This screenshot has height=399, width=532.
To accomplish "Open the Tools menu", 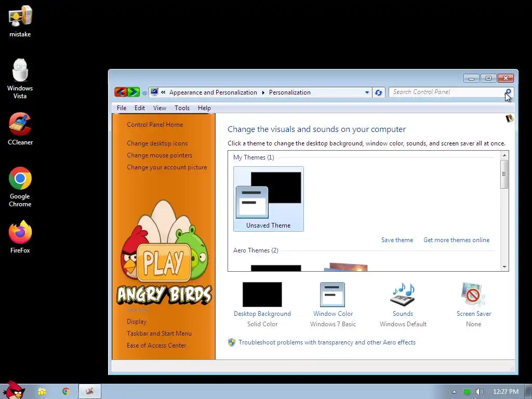I will [x=182, y=108].
